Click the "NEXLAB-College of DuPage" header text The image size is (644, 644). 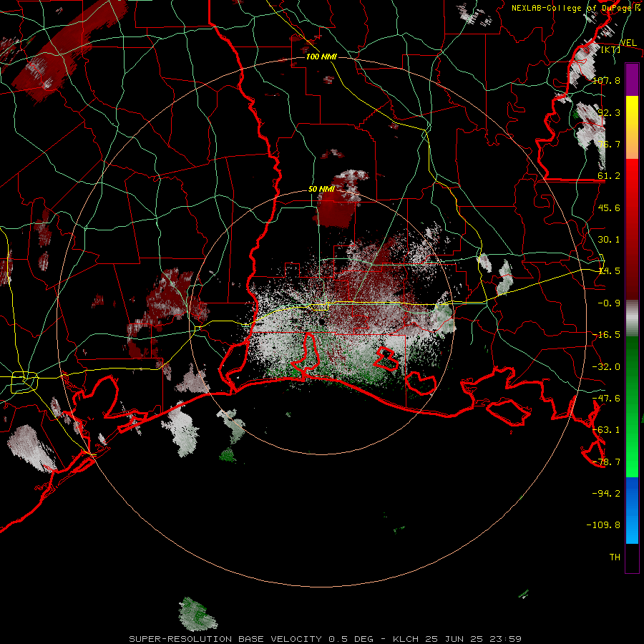pyautogui.click(x=571, y=8)
